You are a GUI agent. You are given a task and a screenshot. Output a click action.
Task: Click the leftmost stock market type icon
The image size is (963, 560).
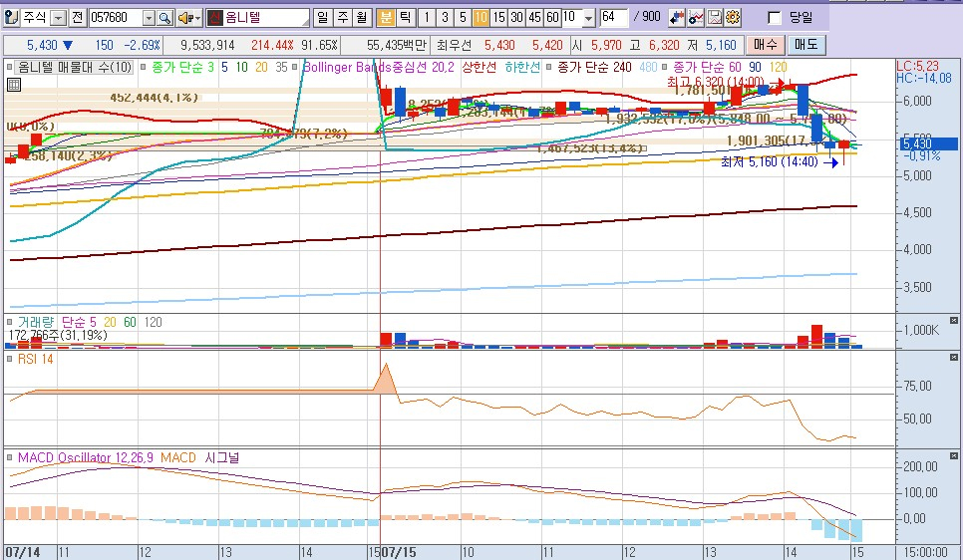point(11,18)
